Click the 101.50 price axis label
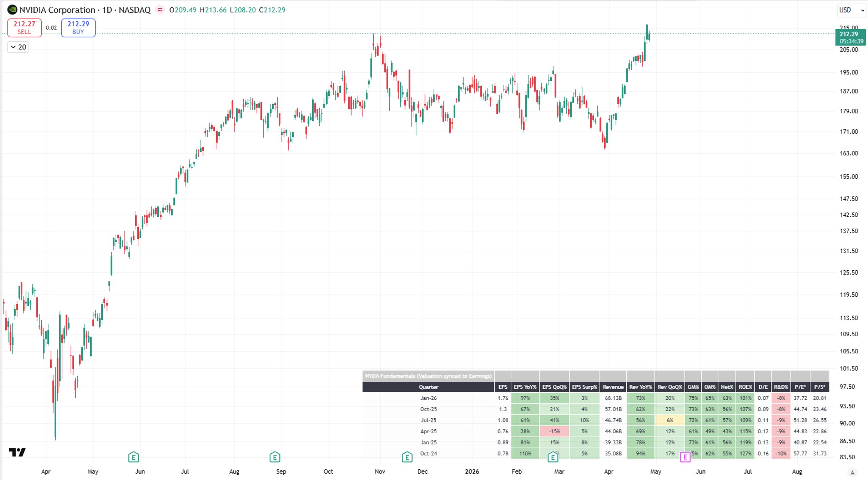The height and width of the screenshot is (480, 868). pyautogui.click(x=849, y=369)
